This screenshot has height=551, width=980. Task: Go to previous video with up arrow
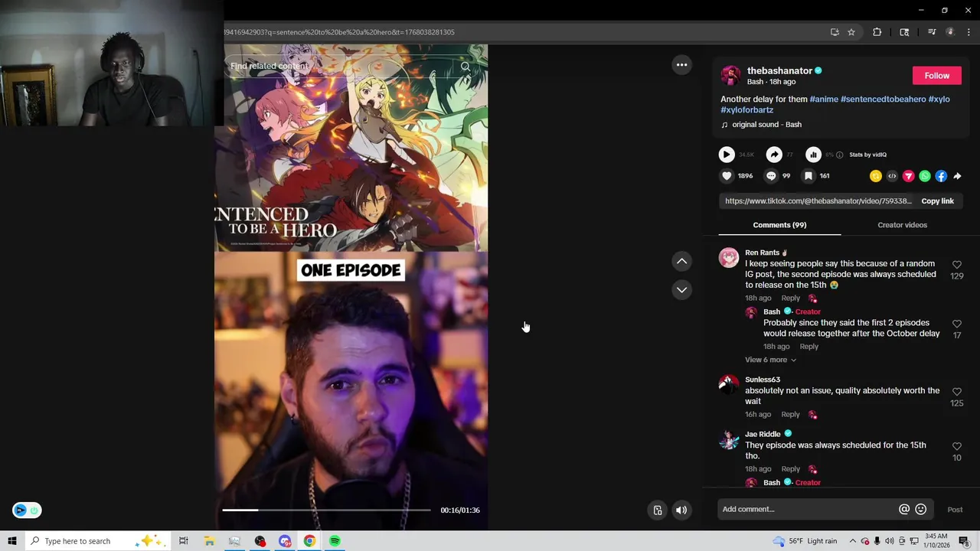click(681, 262)
